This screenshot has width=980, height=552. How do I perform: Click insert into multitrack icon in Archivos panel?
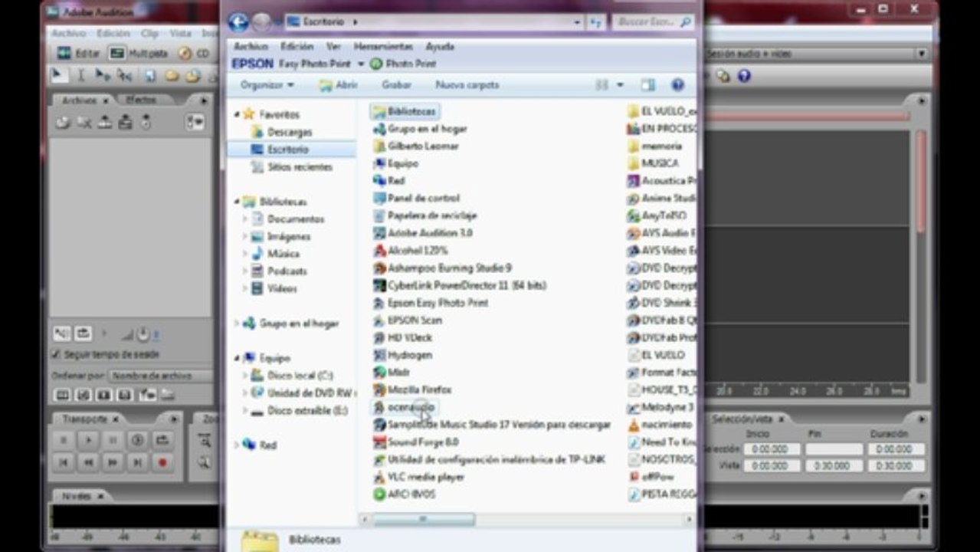point(105,122)
